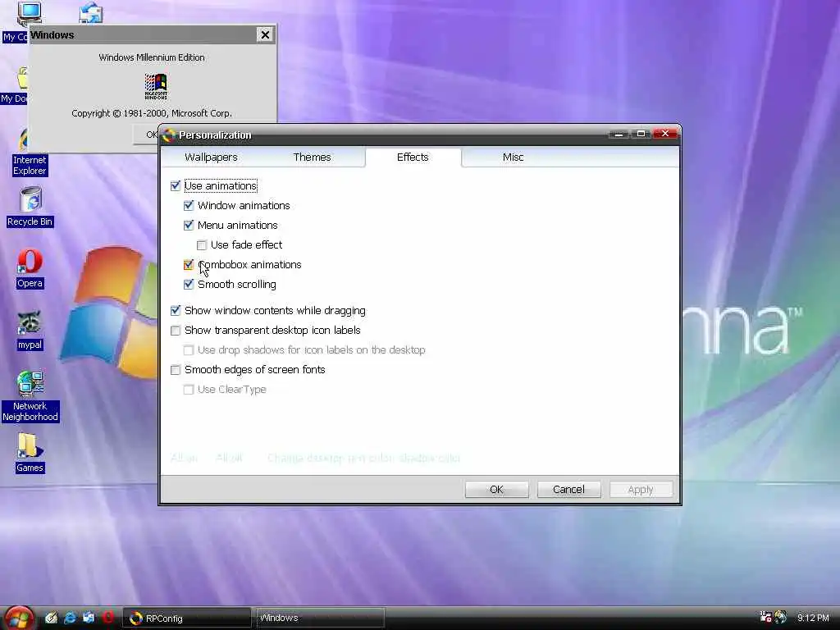Uncheck Menu animations
The image size is (840, 630).
click(x=188, y=226)
